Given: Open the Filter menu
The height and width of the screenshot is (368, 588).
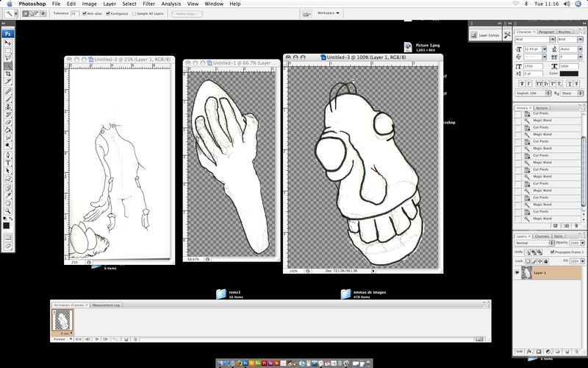Looking at the screenshot, I should tap(148, 4).
